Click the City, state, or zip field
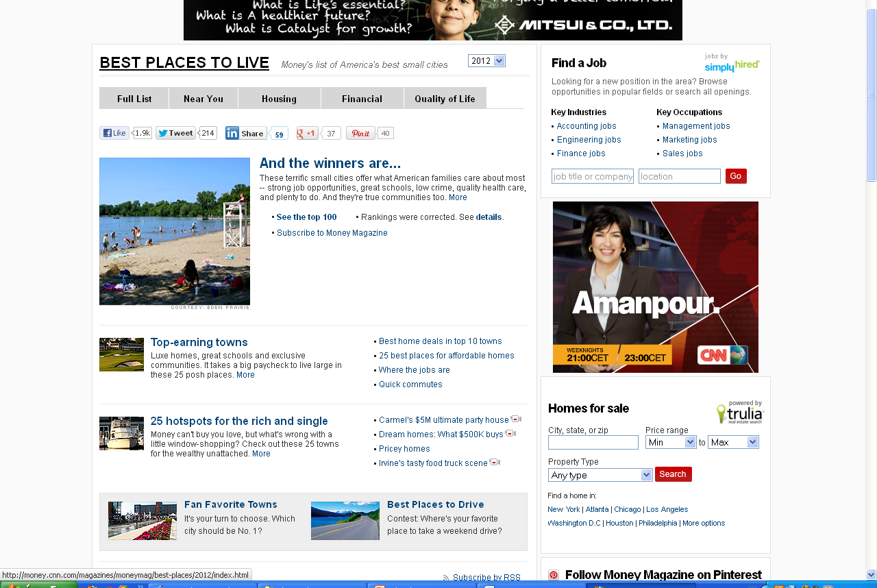877x588 pixels. coord(593,442)
